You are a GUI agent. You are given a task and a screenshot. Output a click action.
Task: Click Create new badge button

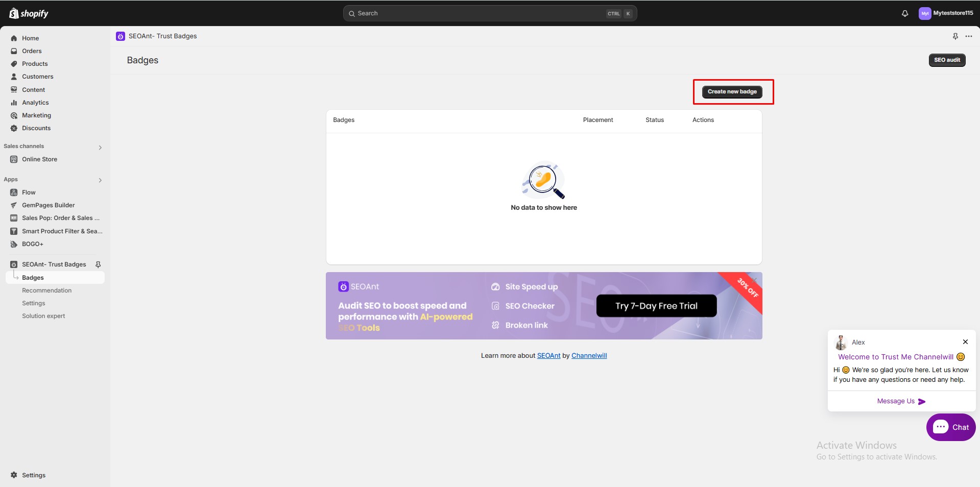pos(732,92)
